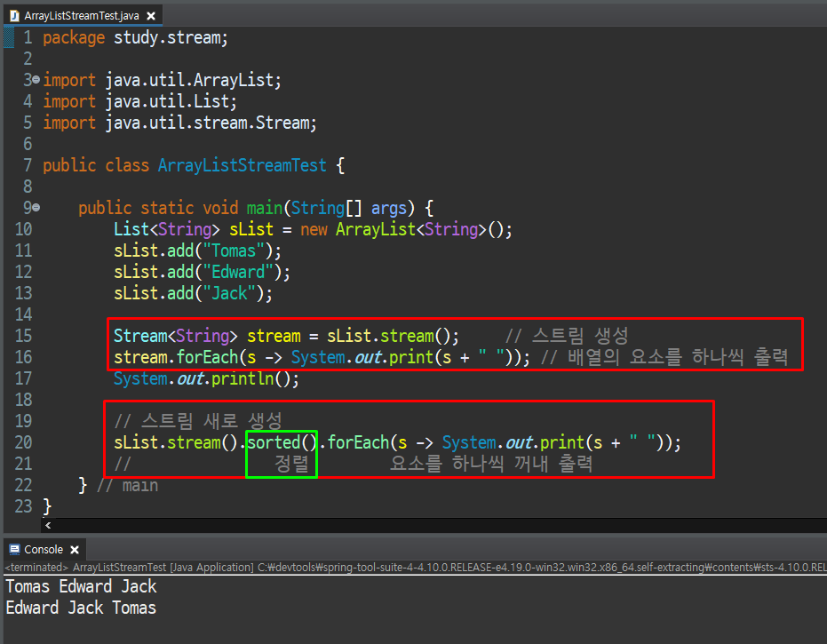Switch to the Console tab
The height and width of the screenshot is (644, 827).
point(44,550)
